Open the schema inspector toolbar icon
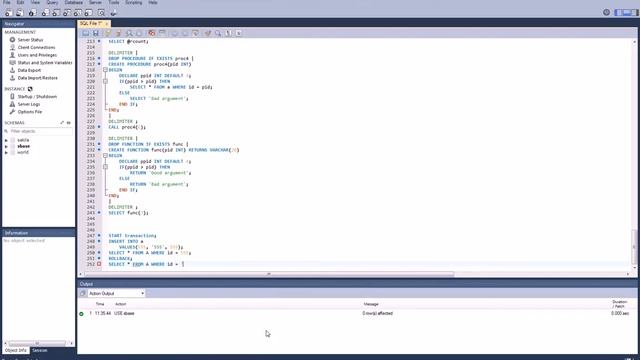Viewport: 640px width, 360px height. tap(32, 13)
